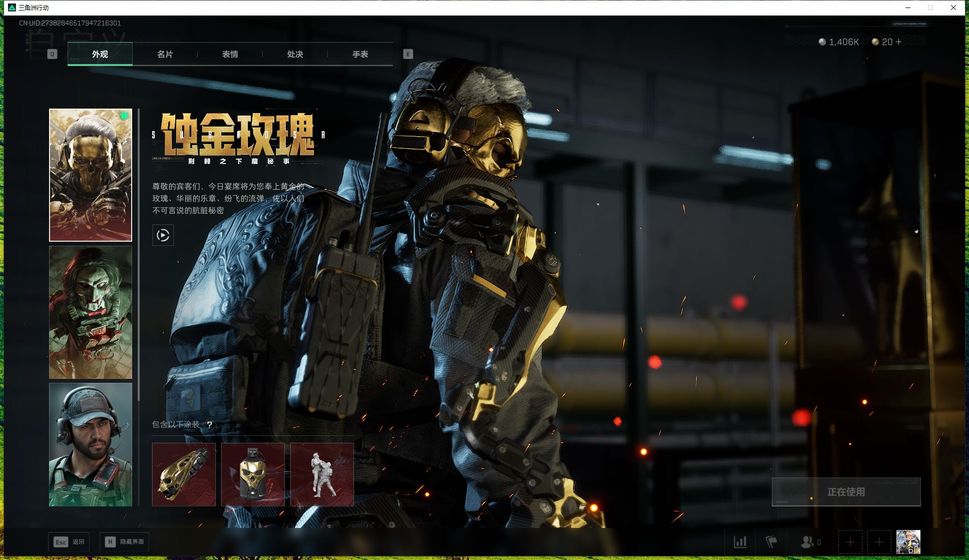Click the question mark help icon
969x560 pixels.
click(x=210, y=424)
